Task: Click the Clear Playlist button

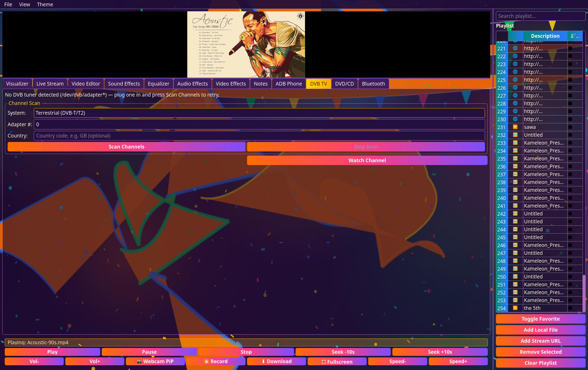Action: coord(541,363)
